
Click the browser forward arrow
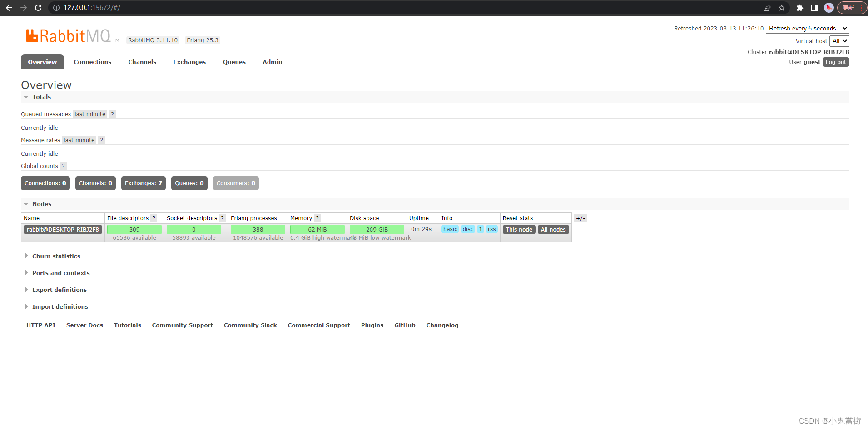click(x=24, y=8)
